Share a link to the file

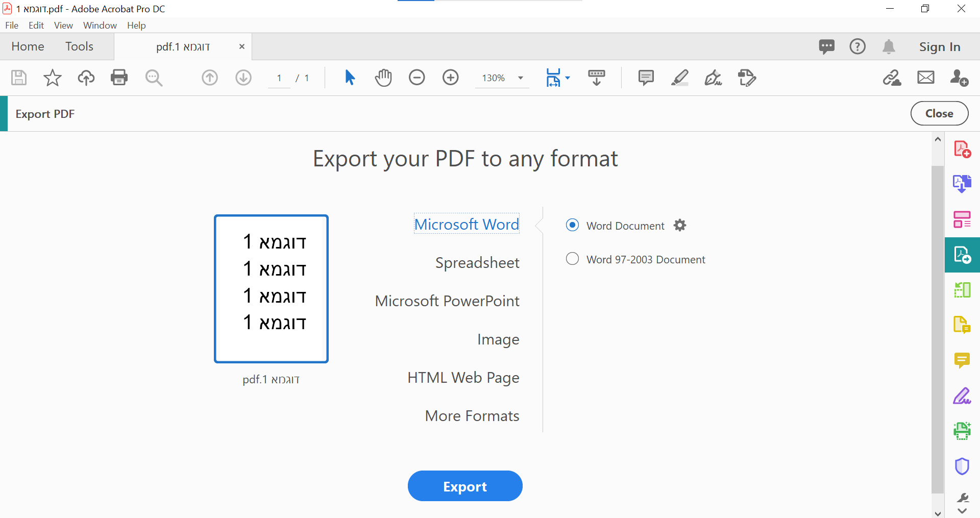tap(892, 78)
